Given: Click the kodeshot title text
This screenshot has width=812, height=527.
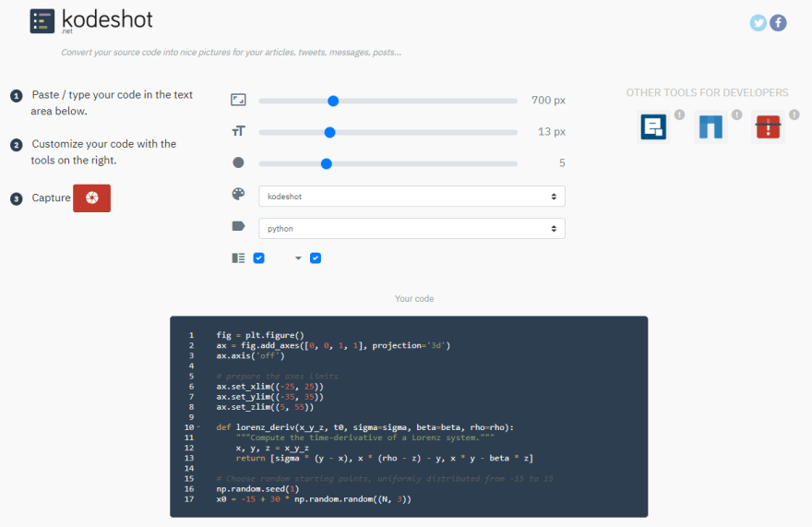Looking at the screenshot, I should pyautogui.click(x=107, y=19).
